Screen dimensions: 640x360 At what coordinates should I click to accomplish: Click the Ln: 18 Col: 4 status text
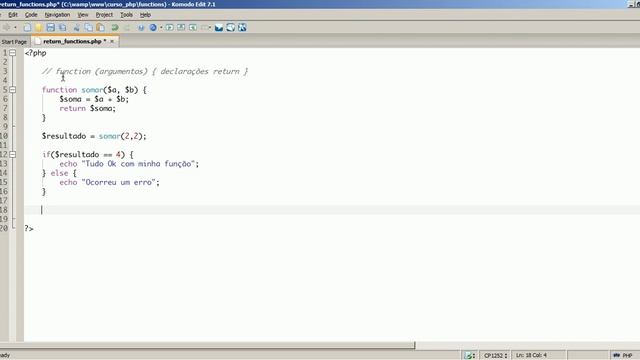pyautogui.click(x=531, y=356)
